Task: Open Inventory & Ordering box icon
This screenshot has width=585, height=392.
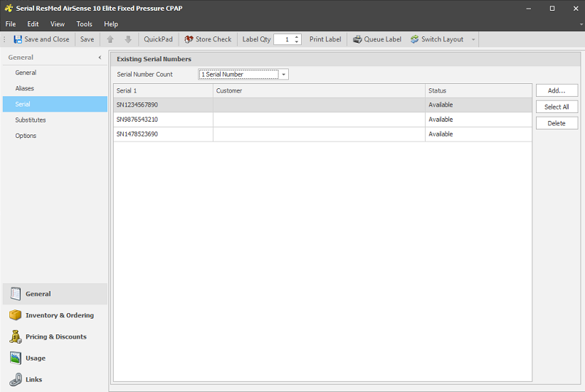Action: pyautogui.click(x=15, y=315)
